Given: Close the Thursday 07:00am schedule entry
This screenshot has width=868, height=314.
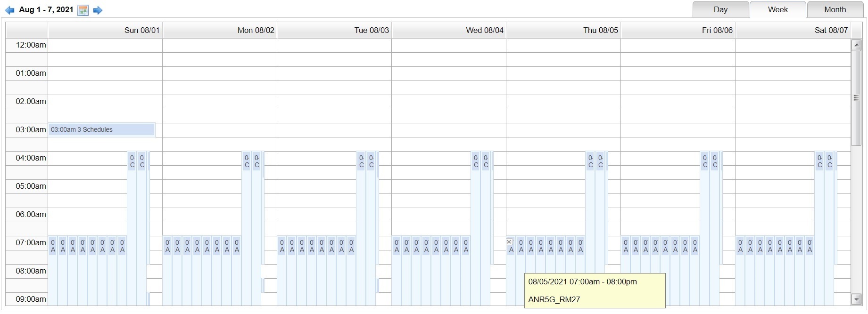Looking at the screenshot, I should pyautogui.click(x=509, y=242).
